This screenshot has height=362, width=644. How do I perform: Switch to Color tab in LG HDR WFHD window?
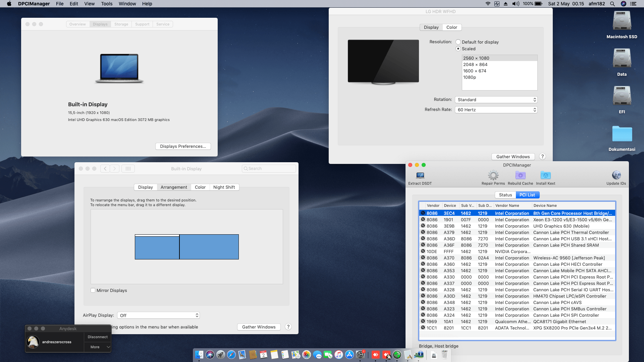pos(452,27)
